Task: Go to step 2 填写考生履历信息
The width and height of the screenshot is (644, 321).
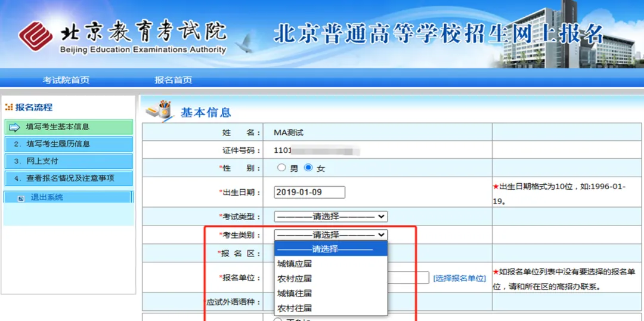Action: coord(69,144)
